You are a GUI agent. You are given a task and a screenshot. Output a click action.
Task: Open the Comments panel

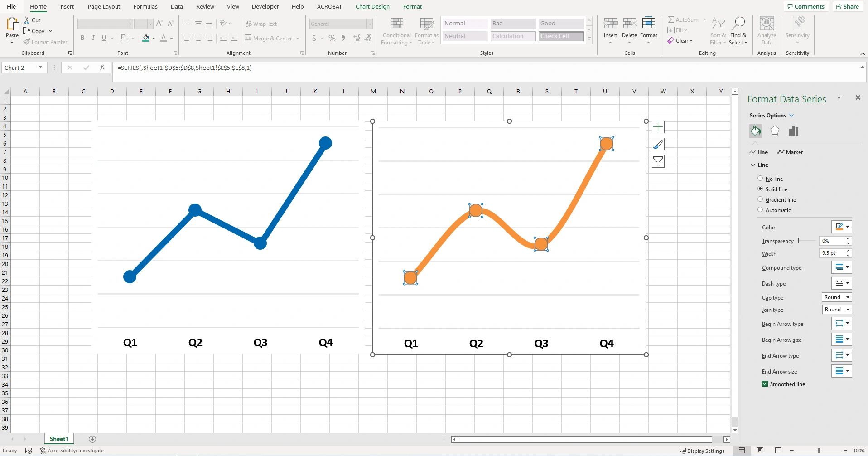pos(805,6)
